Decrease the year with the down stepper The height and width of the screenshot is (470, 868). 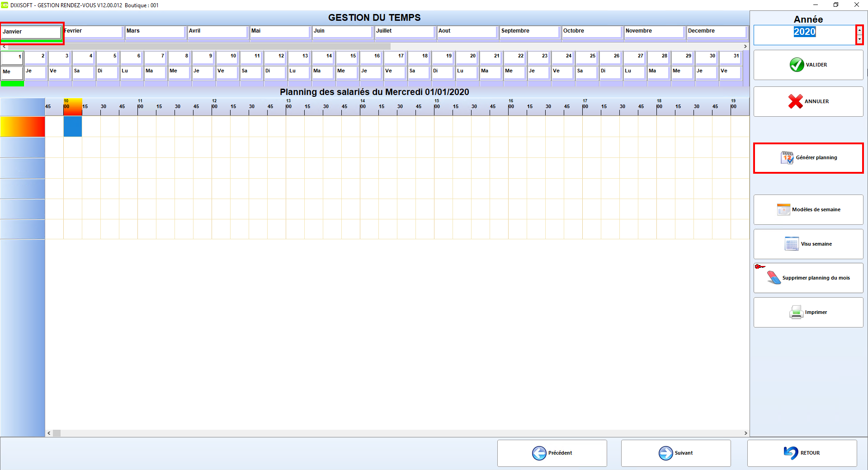[859, 39]
